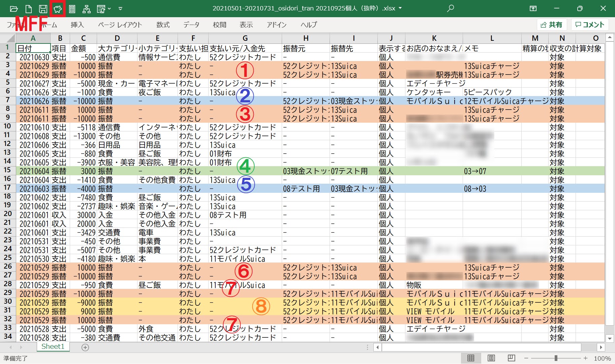Image resolution: width=615 pixels, height=364 pixels.
Task: Save the workbook with the floppy disk icon
Action: coord(43,9)
